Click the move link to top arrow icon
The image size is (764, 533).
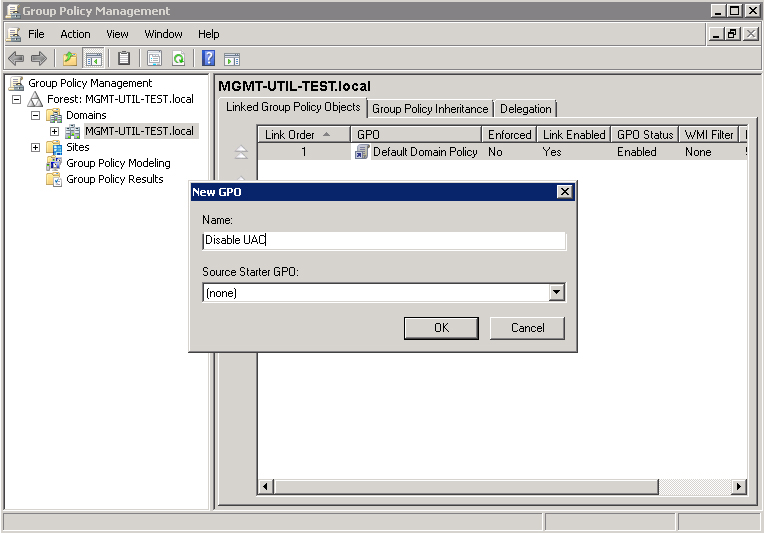[240, 153]
